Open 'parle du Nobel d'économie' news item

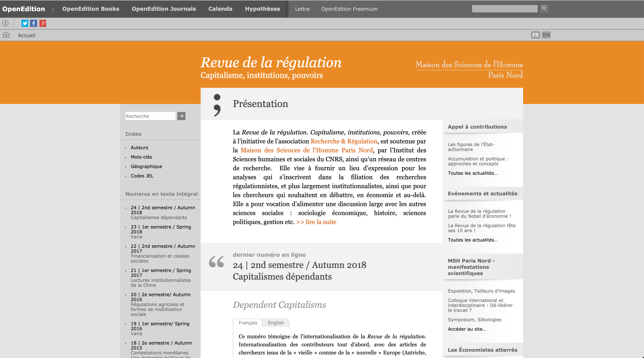tap(479, 214)
